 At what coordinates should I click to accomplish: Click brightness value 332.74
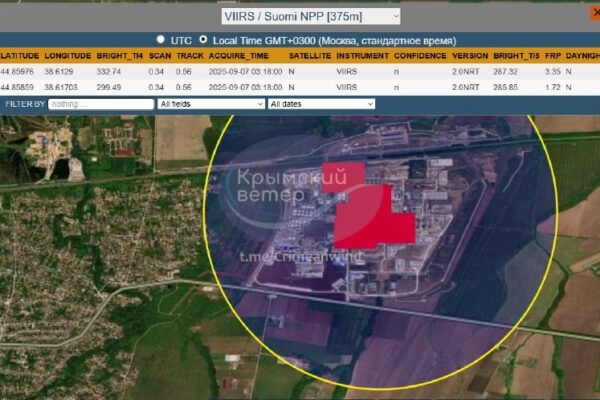109,72
